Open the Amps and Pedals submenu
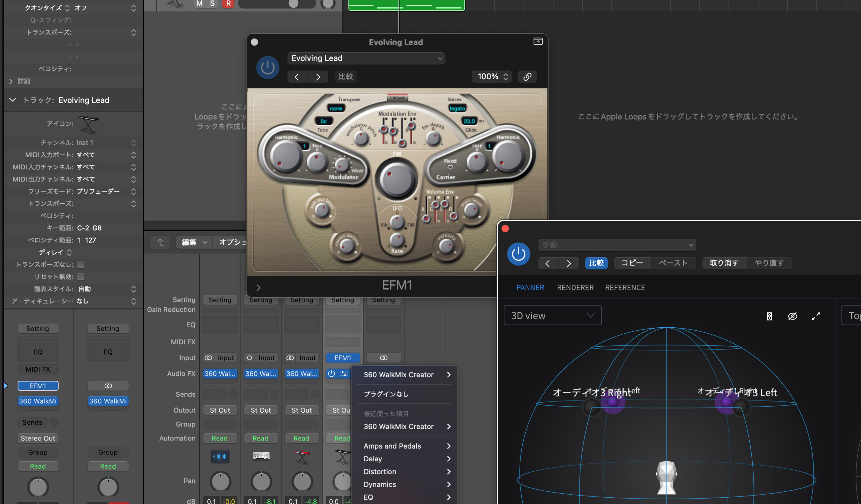The image size is (861, 504). pyautogui.click(x=404, y=446)
